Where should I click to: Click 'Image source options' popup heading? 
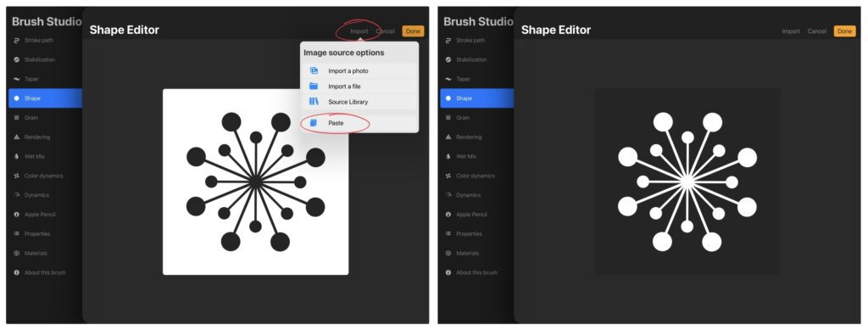[344, 53]
